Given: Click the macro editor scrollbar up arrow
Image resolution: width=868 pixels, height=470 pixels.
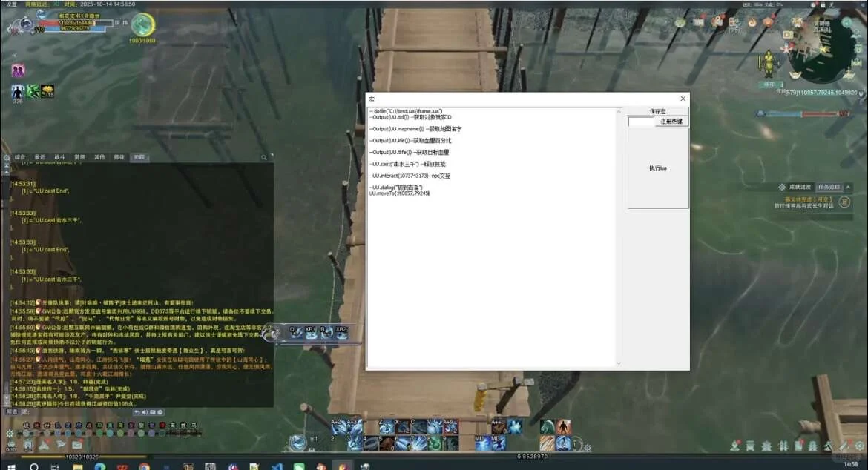Looking at the screenshot, I should (619, 112).
